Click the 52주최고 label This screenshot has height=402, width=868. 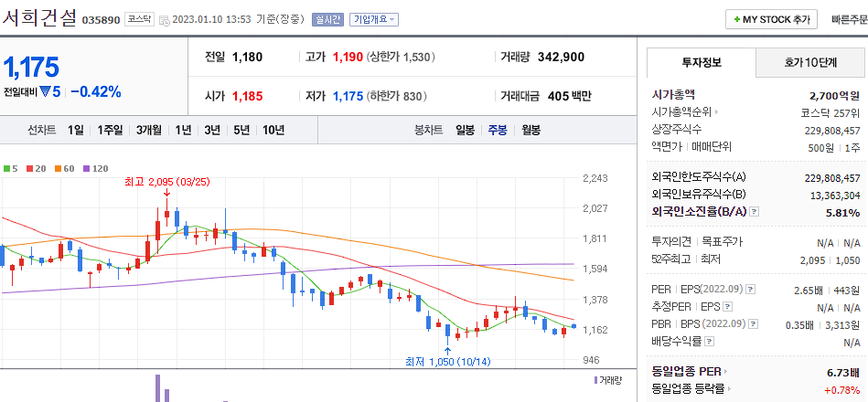[x=672, y=259]
